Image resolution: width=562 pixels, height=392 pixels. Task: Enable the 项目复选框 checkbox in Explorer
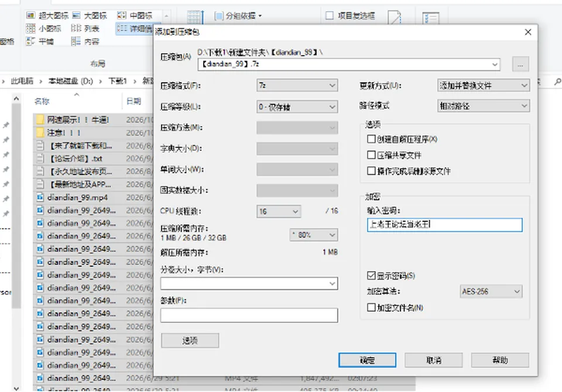point(330,15)
